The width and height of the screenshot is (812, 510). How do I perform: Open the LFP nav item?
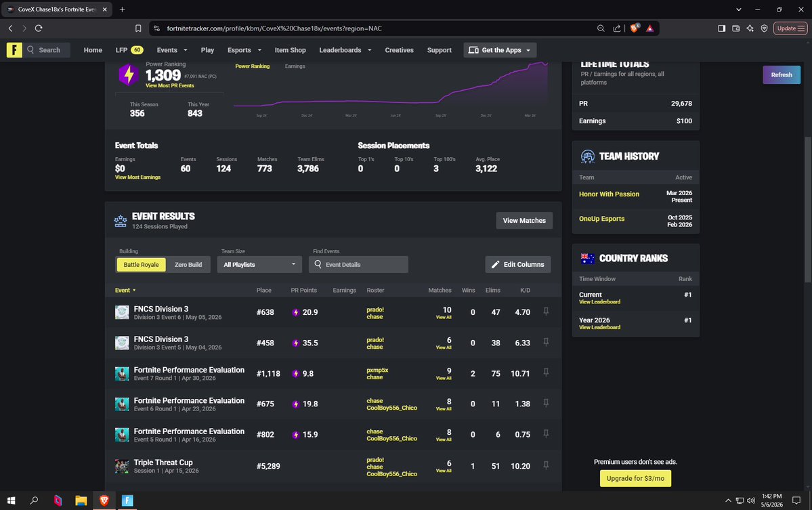click(x=129, y=50)
